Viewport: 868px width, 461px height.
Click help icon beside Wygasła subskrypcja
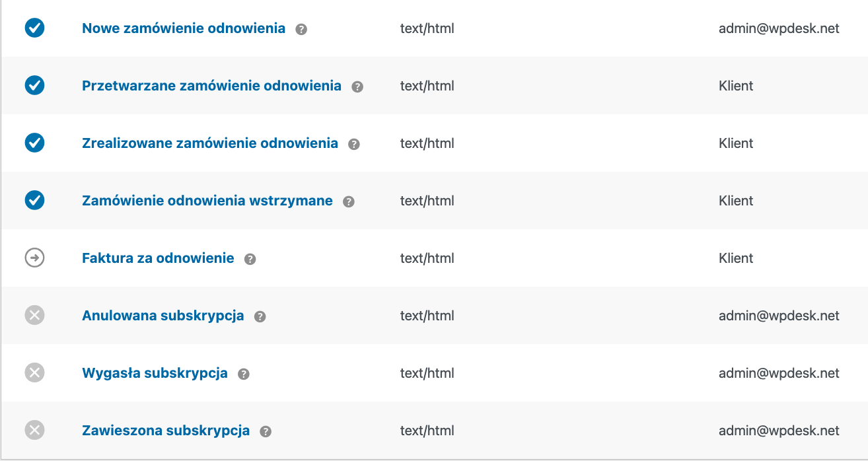coord(244,374)
